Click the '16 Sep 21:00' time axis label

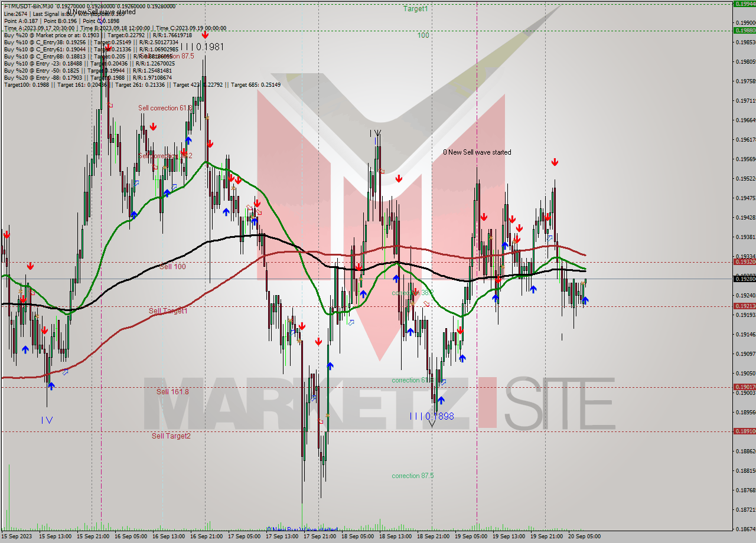pos(207,537)
